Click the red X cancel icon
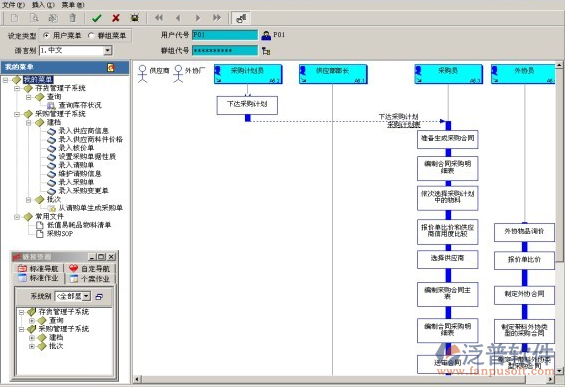The width and height of the screenshot is (565, 387). pos(116,18)
